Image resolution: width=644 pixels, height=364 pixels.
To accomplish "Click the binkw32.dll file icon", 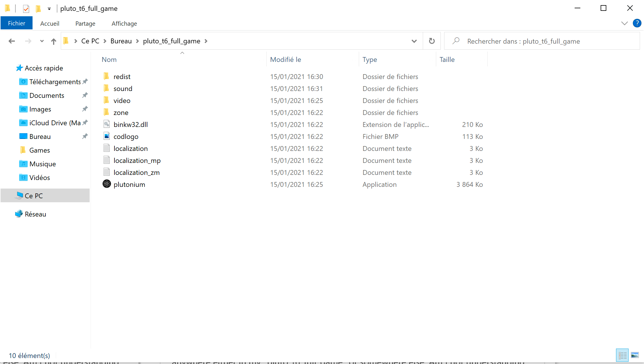I will pyautogui.click(x=106, y=124).
